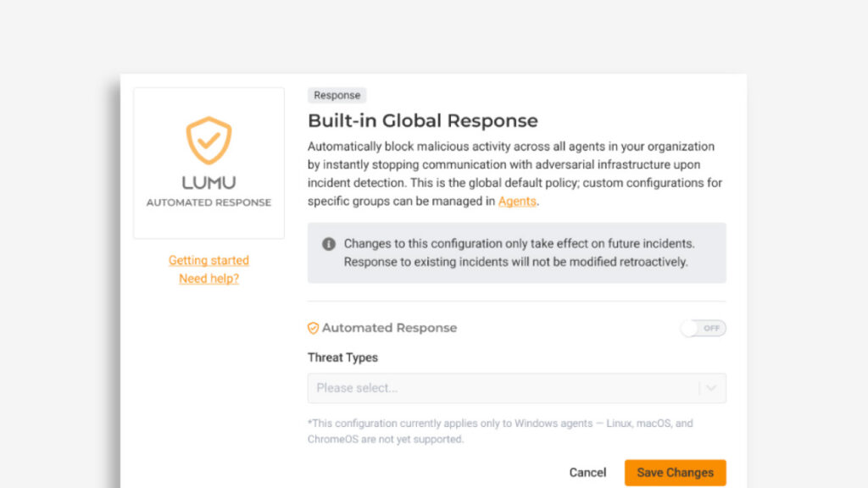Click the Lumu shield logo icon
This screenshot has width=868, height=488.
[209, 141]
